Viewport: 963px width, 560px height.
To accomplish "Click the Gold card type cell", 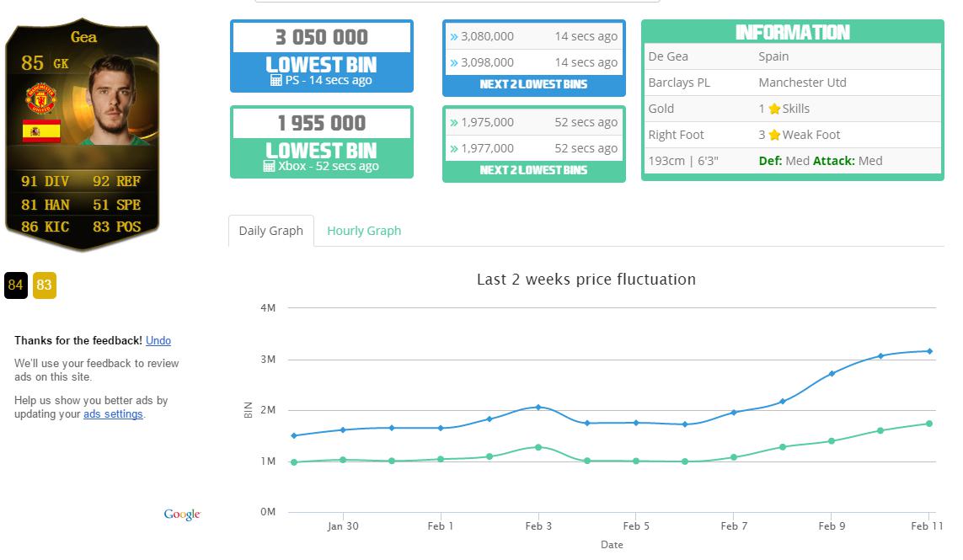I will pyautogui.click(x=661, y=109).
